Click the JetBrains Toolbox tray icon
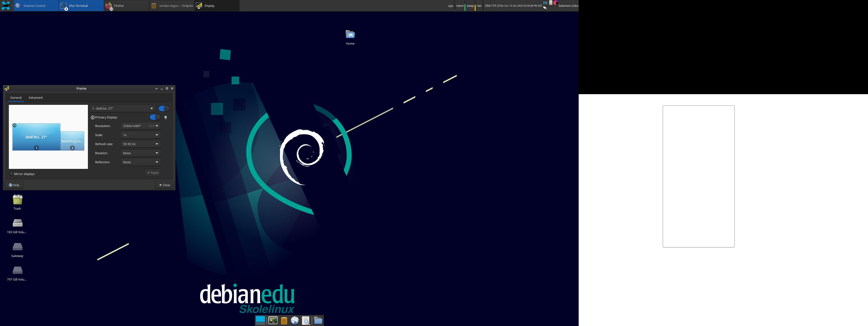The width and height of the screenshot is (868, 326). coord(556,3)
